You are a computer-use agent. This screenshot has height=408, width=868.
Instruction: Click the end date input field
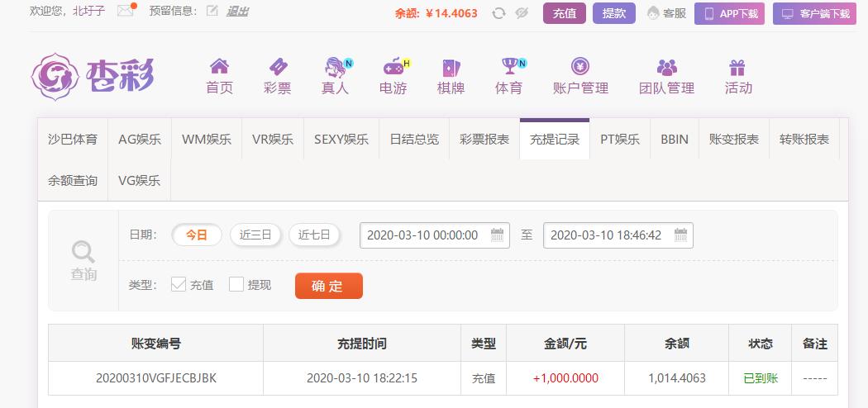618,235
